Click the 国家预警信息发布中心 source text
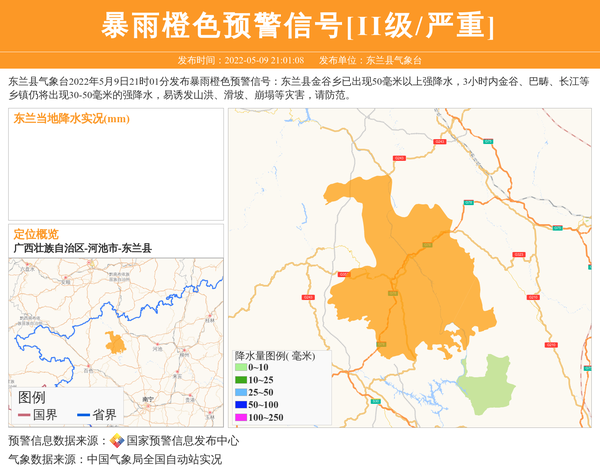 (183, 440)
